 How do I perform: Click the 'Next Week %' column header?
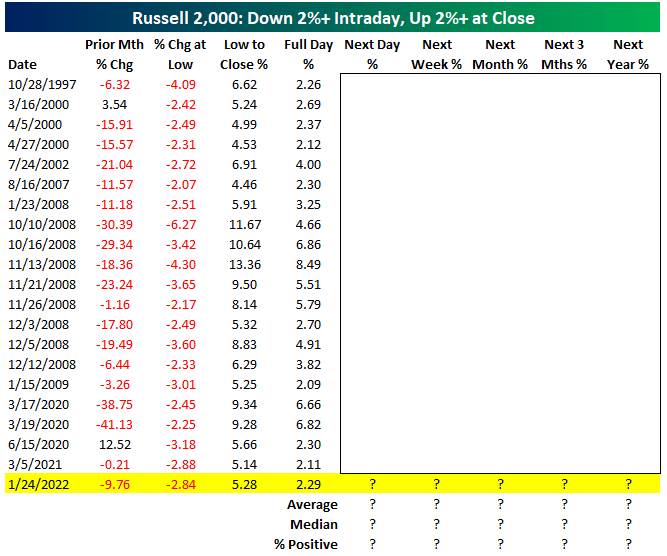436,54
